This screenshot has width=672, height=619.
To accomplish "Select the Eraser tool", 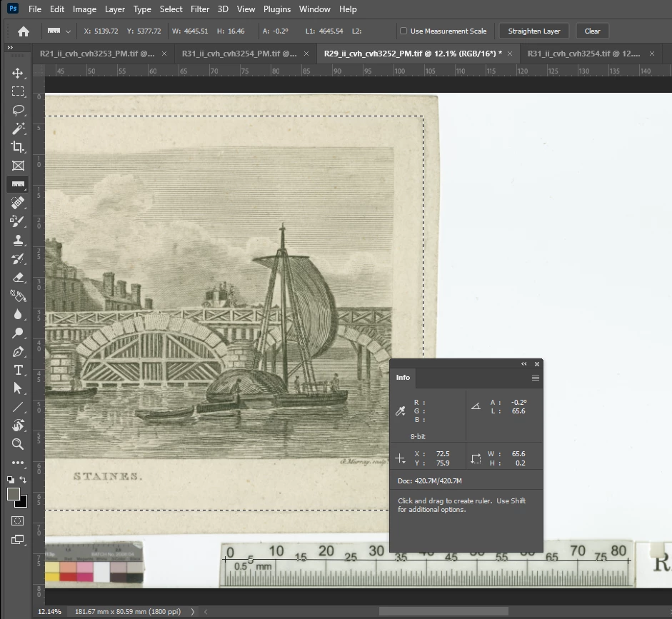I will tap(18, 277).
